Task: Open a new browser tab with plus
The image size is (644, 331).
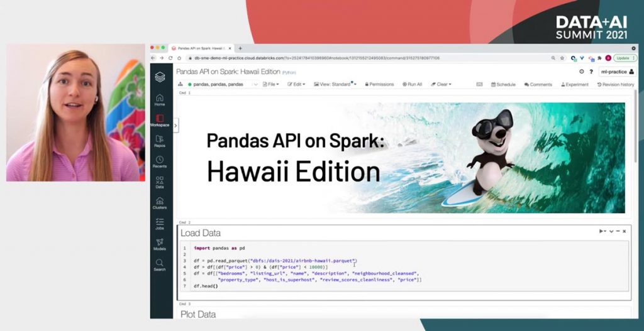Action: click(x=240, y=48)
